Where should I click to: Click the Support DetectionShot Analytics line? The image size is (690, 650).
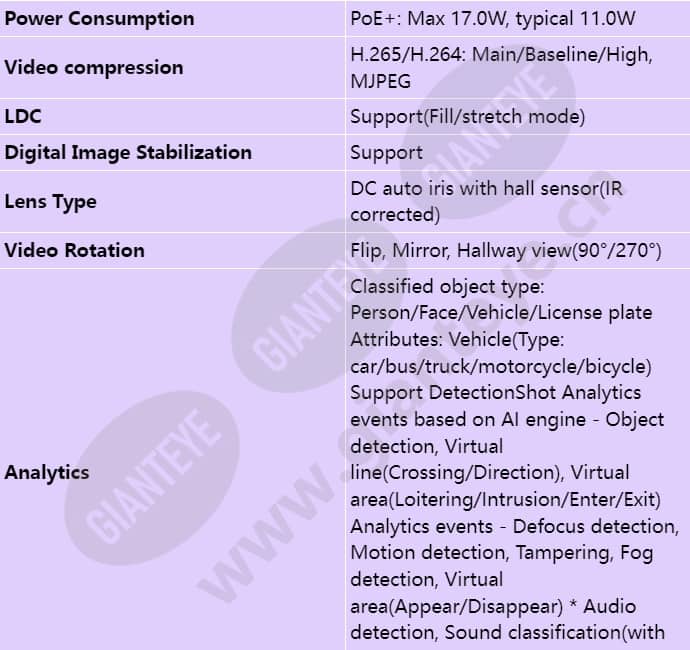[495, 393]
